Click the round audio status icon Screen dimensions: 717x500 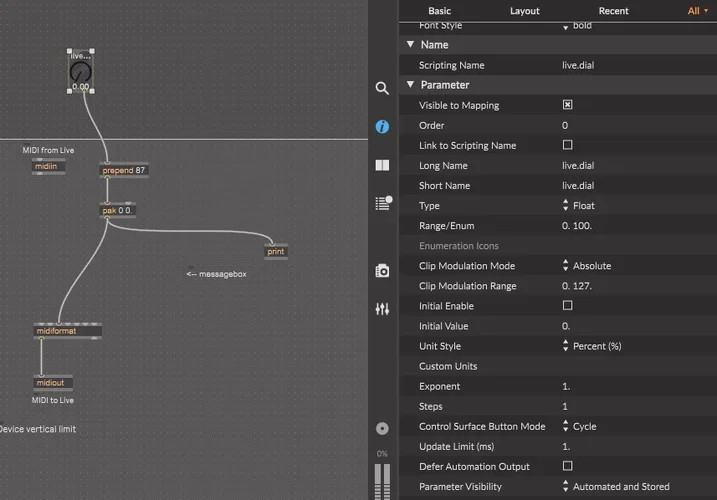click(x=382, y=428)
